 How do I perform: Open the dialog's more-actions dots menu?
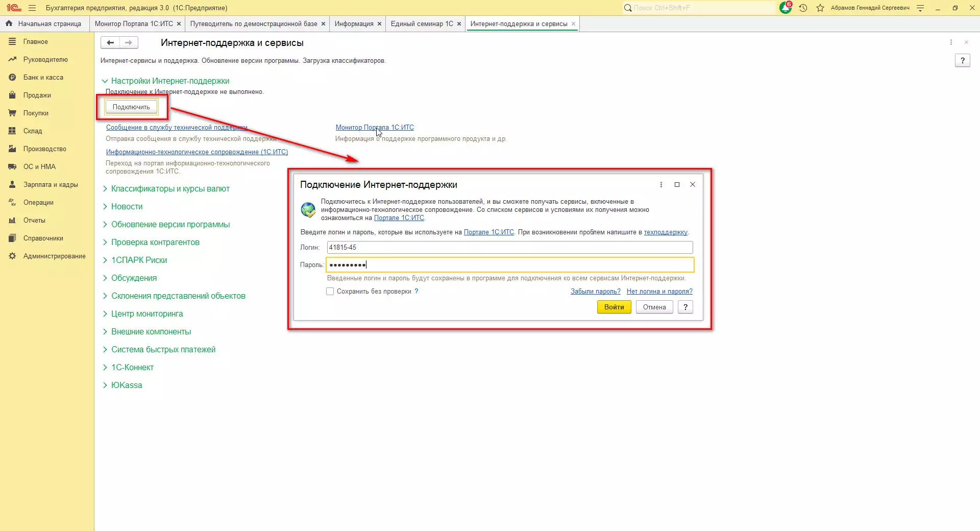[661, 184]
